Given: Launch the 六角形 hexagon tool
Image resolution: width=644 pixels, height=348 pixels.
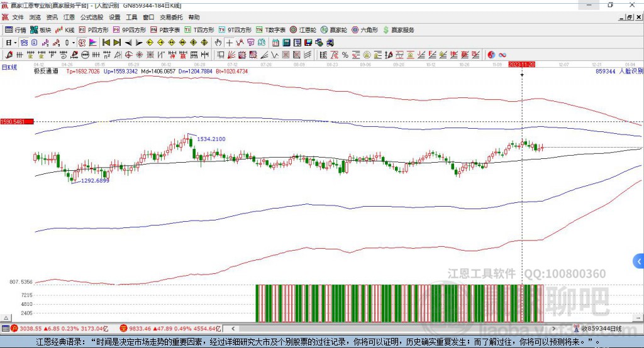Looking at the screenshot, I should point(365,30).
